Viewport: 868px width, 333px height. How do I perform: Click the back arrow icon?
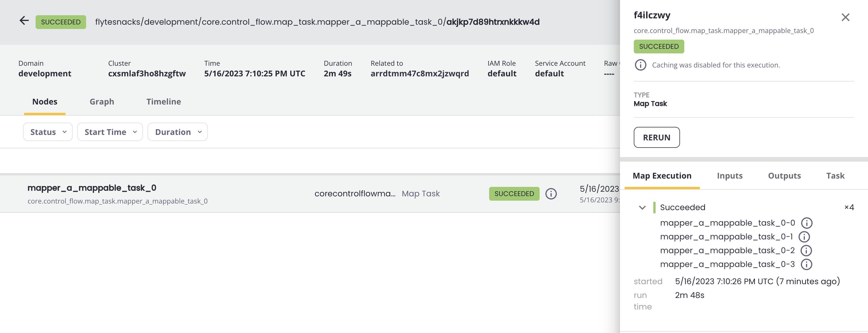24,21
